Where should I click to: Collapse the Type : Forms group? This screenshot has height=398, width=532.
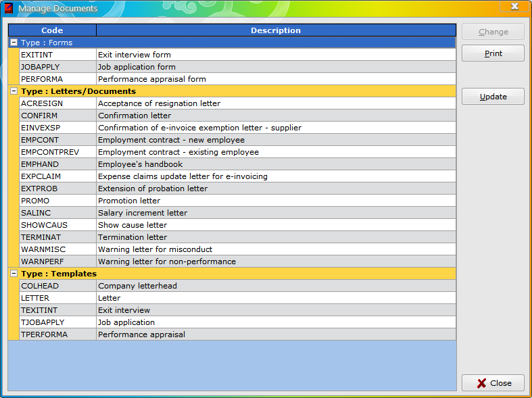point(14,43)
